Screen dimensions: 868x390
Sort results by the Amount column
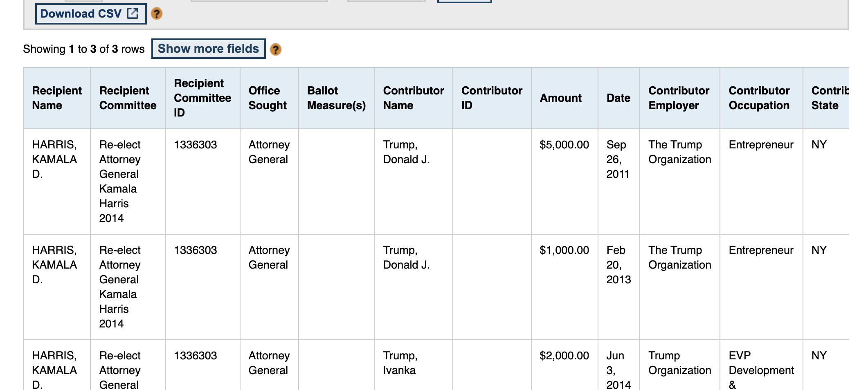point(561,98)
